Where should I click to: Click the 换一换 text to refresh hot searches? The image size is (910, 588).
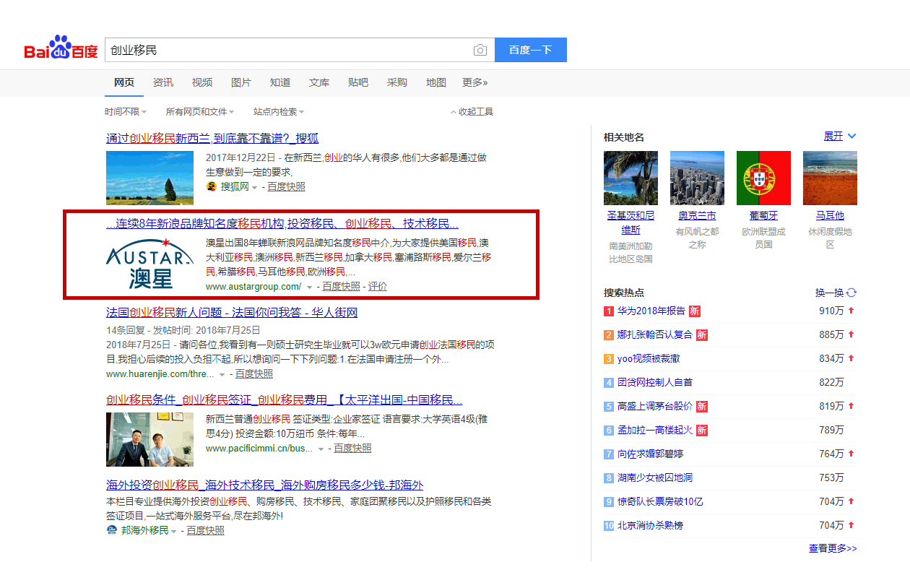click(x=830, y=293)
